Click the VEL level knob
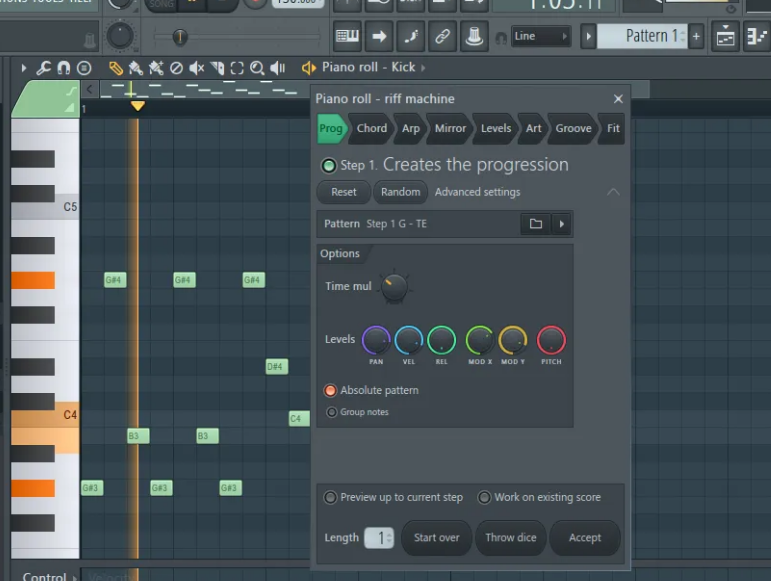Screen dimensions: 771x581 409,340
